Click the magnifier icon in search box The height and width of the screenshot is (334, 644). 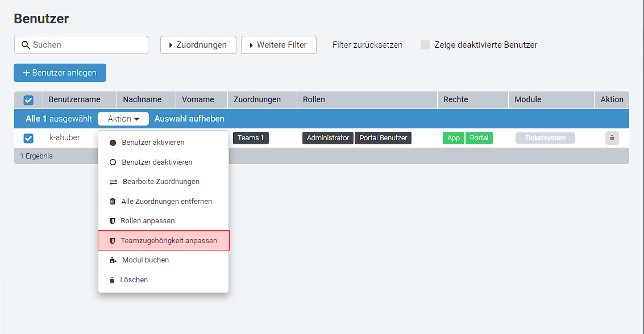(x=26, y=45)
